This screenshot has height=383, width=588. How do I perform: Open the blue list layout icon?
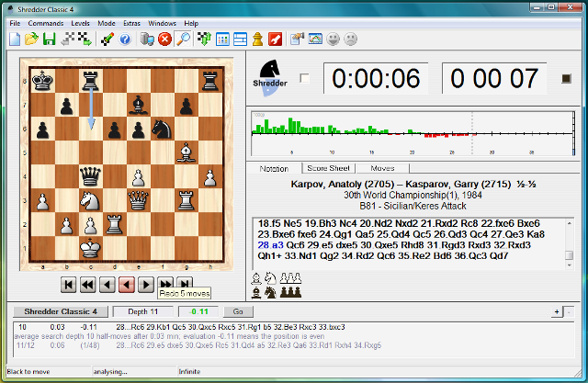[240, 39]
